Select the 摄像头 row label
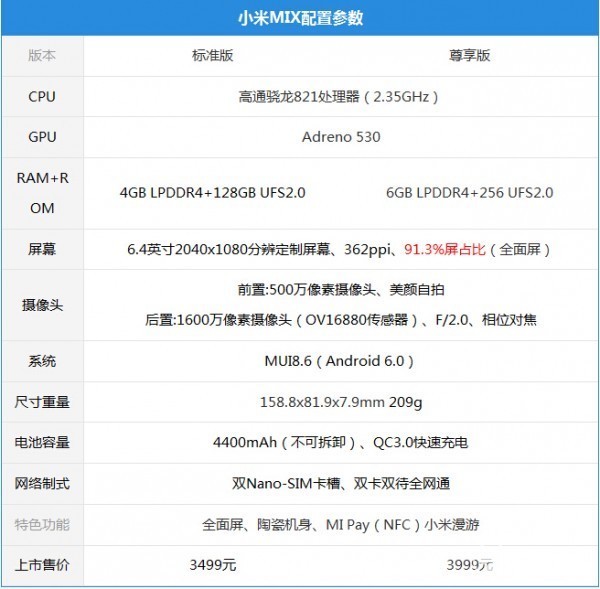This screenshot has width=600, height=589. (42, 305)
